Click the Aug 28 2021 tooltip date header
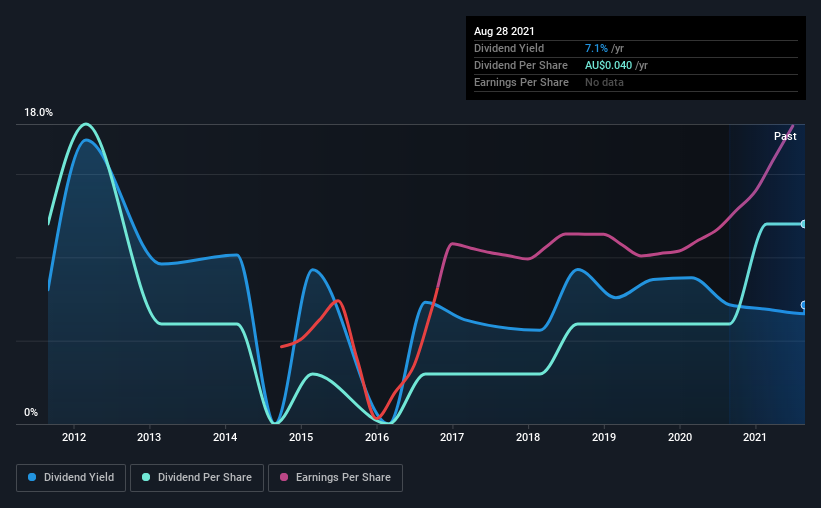 point(504,31)
